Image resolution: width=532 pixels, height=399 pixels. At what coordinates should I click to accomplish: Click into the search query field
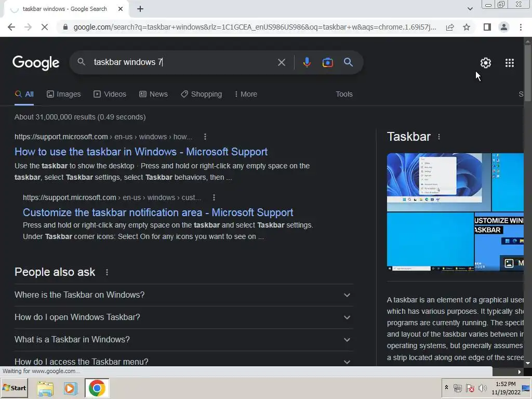coord(183,62)
